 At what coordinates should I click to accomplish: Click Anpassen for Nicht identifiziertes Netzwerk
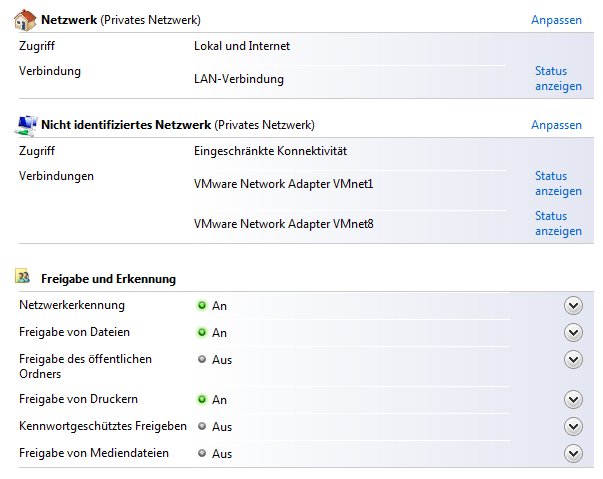click(x=556, y=125)
